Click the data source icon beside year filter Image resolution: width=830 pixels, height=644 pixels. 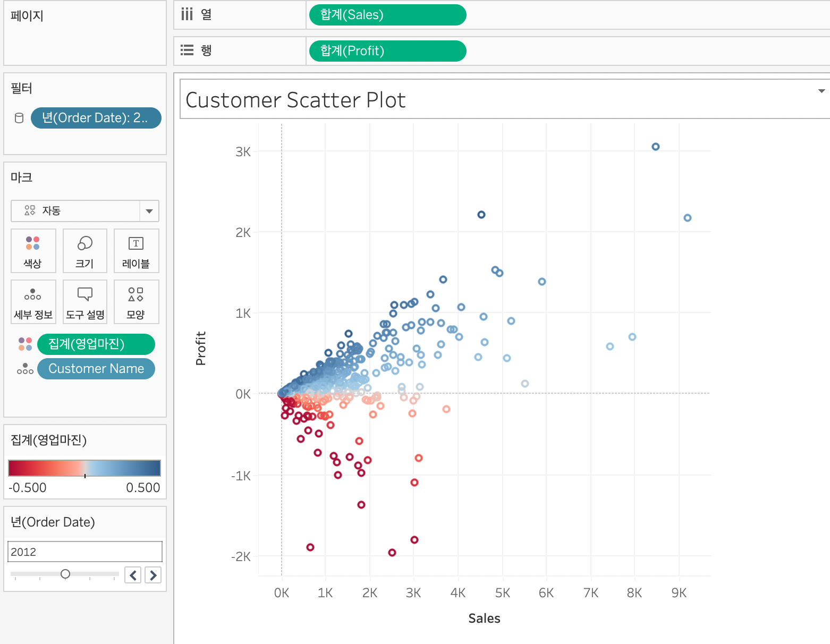click(x=19, y=118)
